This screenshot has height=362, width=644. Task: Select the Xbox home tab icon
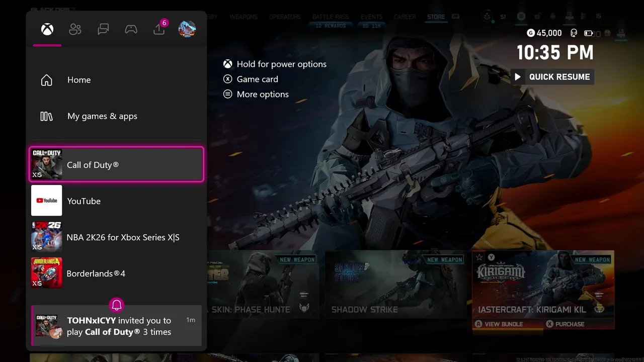(47, 29)
